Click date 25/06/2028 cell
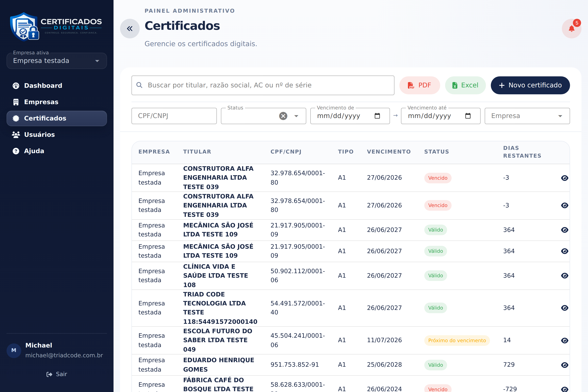 click(x=384, y=365)
